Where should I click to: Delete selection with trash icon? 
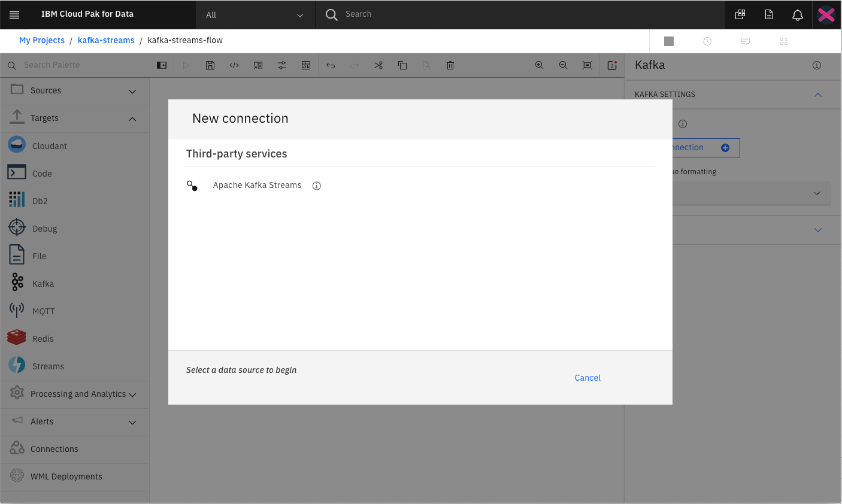(450, 65)
